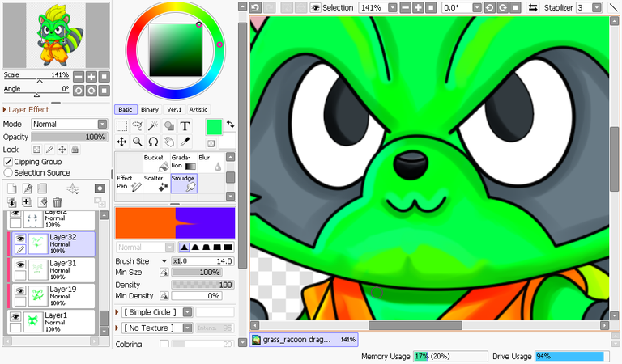622x364 pixels.
Task: Zoom in with toolbar plus button
Action: pos(418,7)
